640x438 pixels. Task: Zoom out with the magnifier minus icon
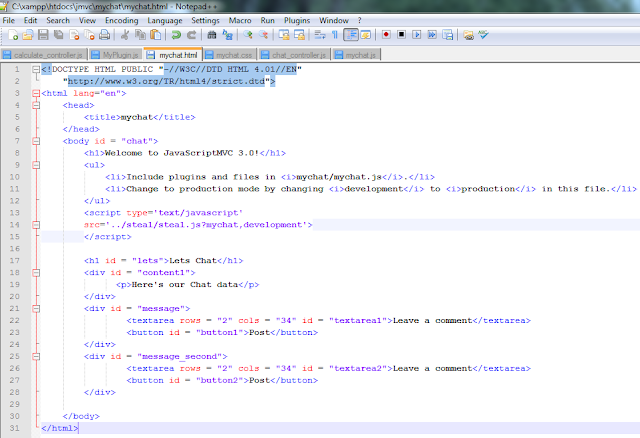pos(263,35)
